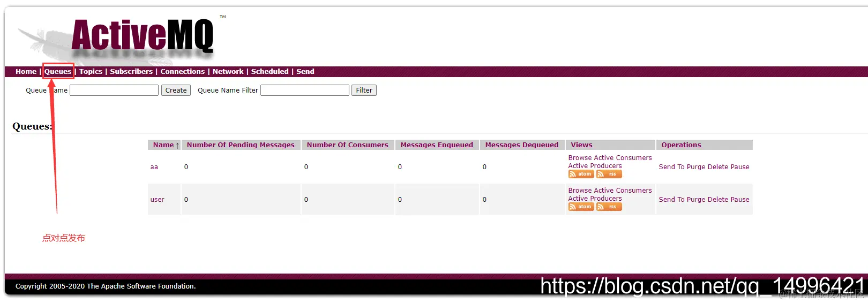Focus the Queue Name Filter field
Viewport: 868px width, 303px height.
(305, 90)
